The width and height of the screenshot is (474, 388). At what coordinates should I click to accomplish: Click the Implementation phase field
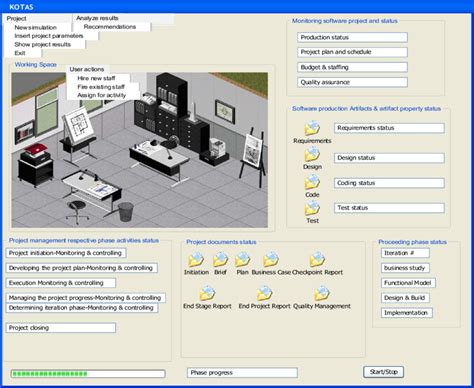tap(407, 313)
